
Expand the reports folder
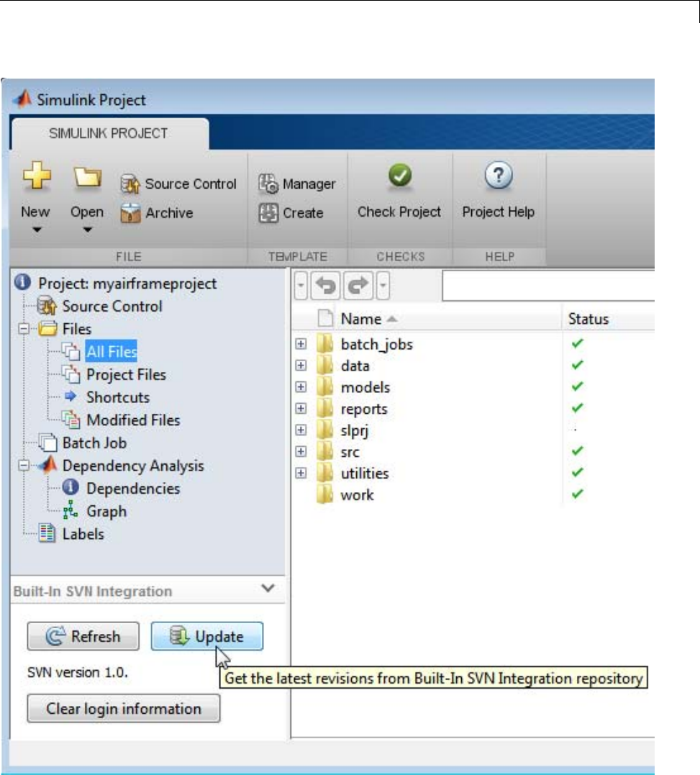click(300, 408)
